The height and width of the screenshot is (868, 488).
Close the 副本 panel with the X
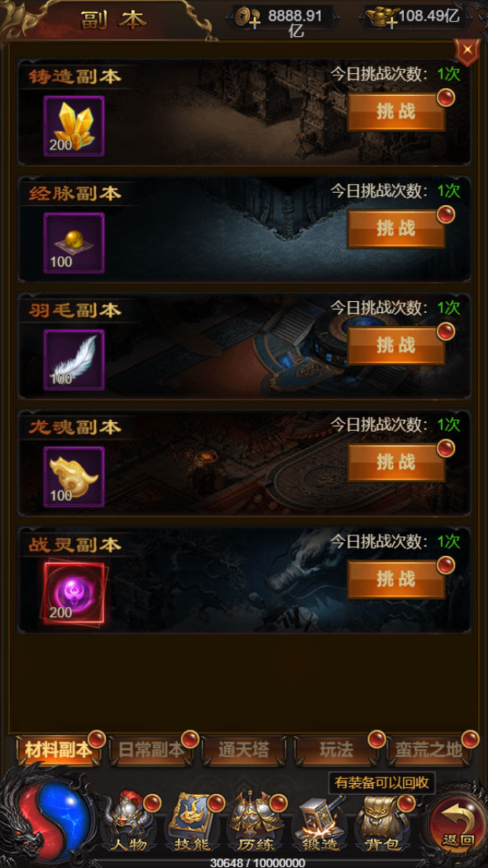point(468,50)
